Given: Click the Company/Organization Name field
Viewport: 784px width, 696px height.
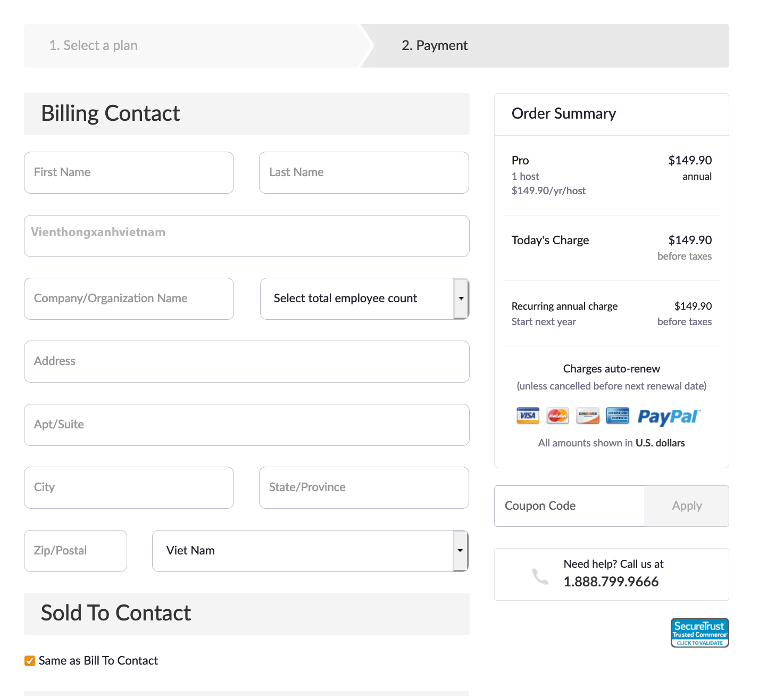Looking at the screenshot, I should click(x=129, y=299).
